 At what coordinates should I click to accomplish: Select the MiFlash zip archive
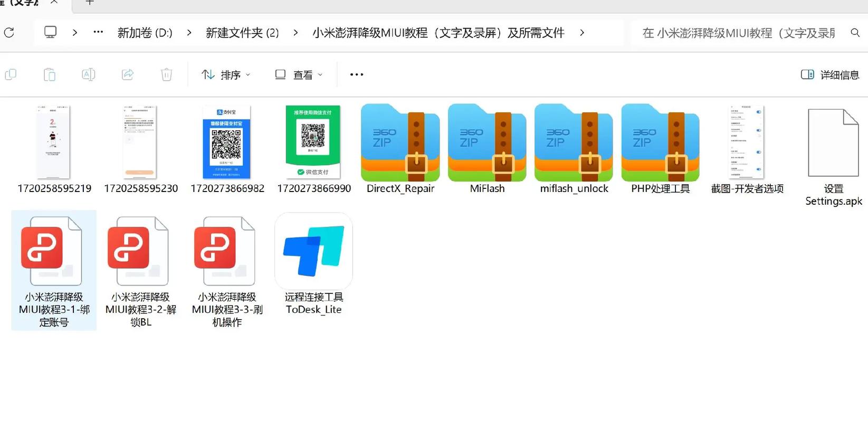(487, 143)
